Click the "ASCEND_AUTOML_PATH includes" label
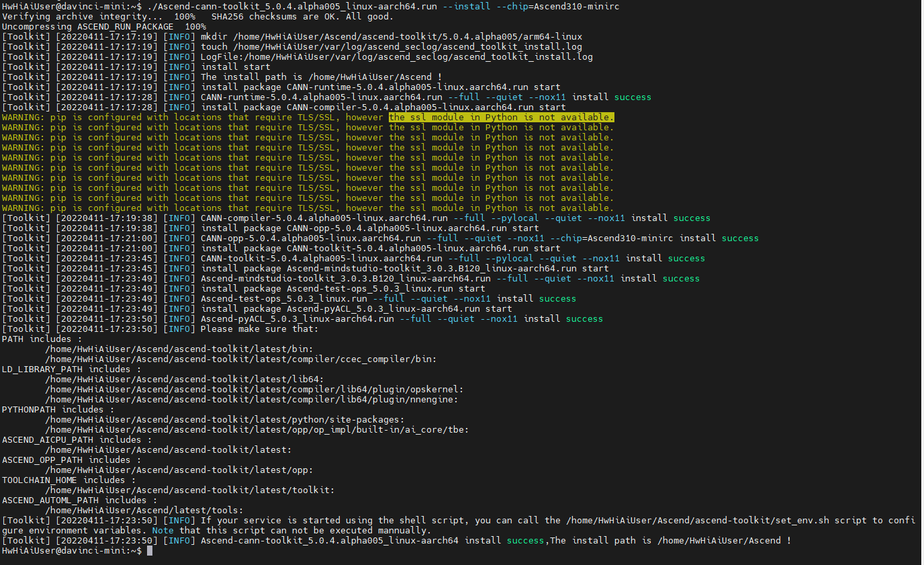 click(79, 501)
